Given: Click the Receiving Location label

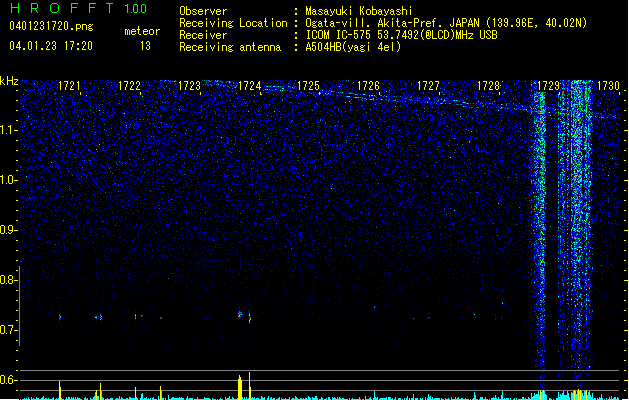Looking at the screenshot, I should pyautogui.click(x=233, y=23).
